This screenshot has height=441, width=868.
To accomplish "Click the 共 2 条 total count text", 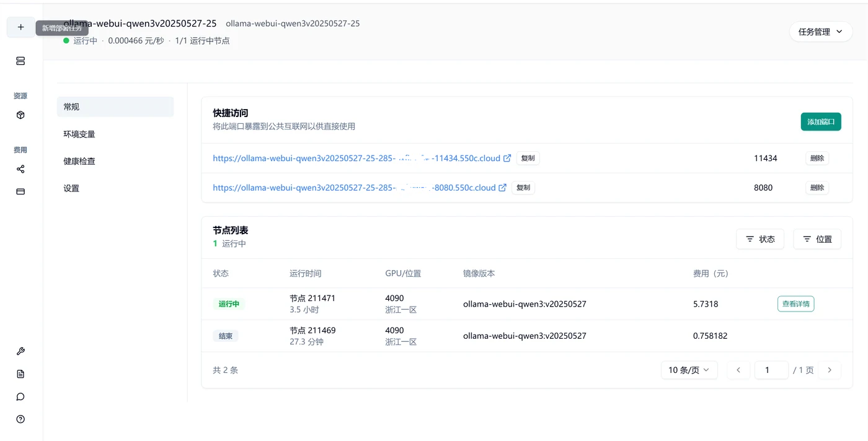I will tap(226, 370).
